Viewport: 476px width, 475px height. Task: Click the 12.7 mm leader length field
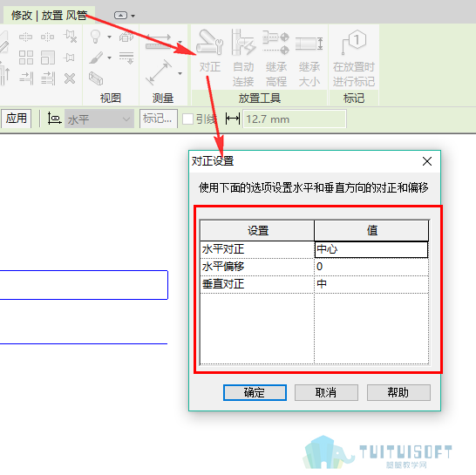coord(295,119)
